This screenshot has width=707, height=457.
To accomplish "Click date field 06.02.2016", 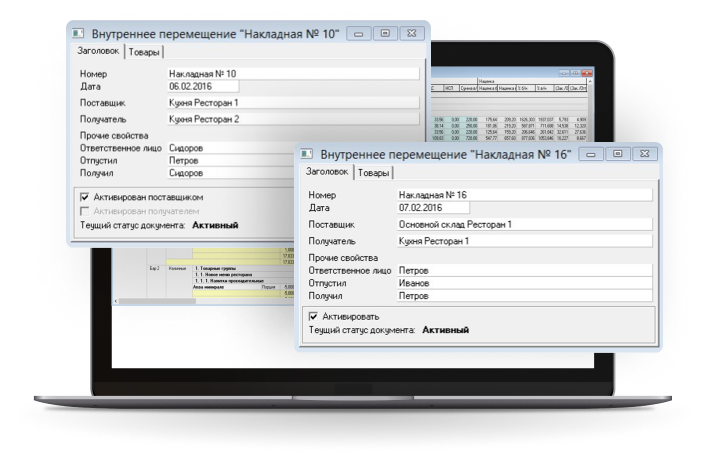I will pyautogui.click(x=203, y=87).
